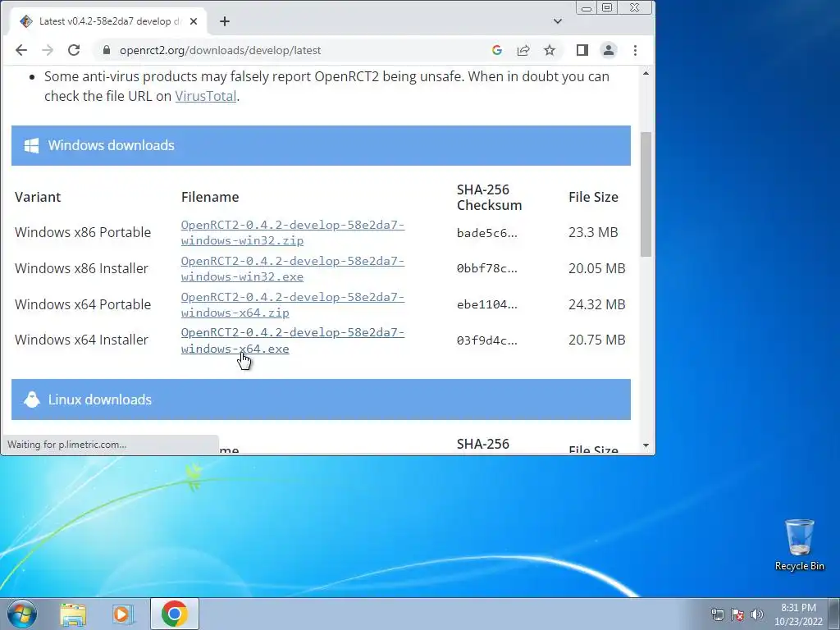Open the Chrome side panel icon

click(582, 50)
